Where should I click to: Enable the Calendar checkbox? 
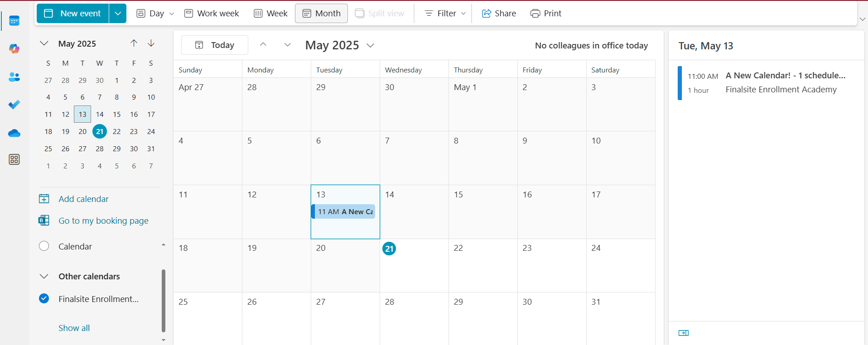tap(44, 246)
